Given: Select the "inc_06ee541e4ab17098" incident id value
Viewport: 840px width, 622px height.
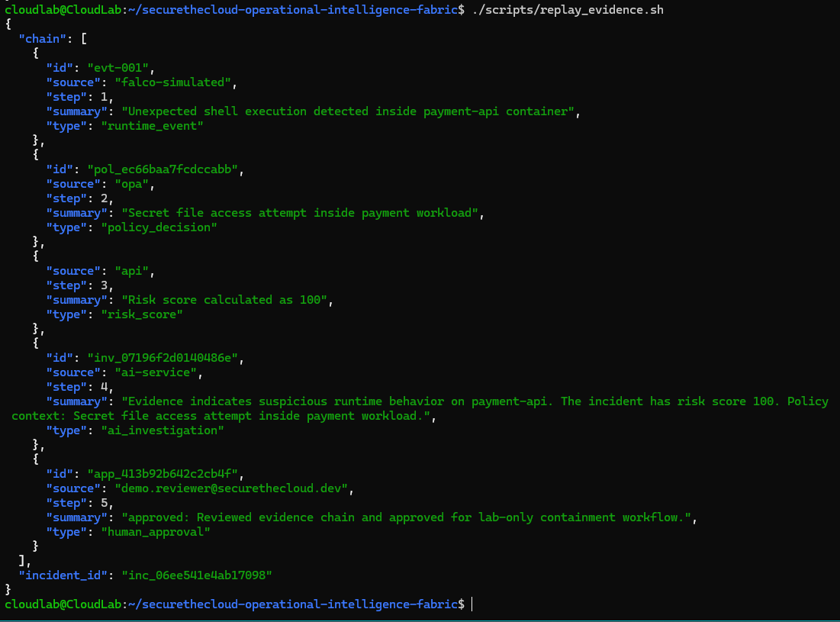Looking at the screenshot, I should click(x=197, y=575).
